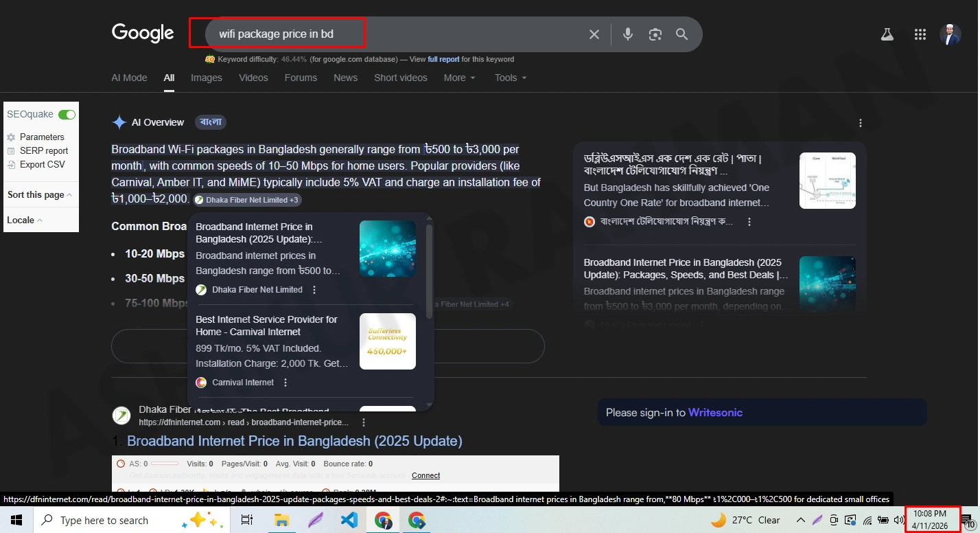Open taskbar clock showing 10:08 PM
Image resolution: width=980 pixels, height=533 pixels.
click(930, 520)
